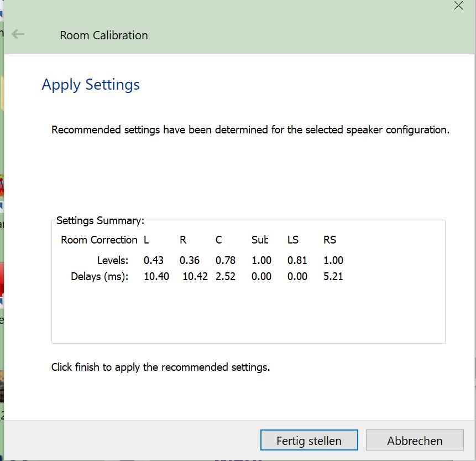Click the Levels: row label

click(113, 261)
